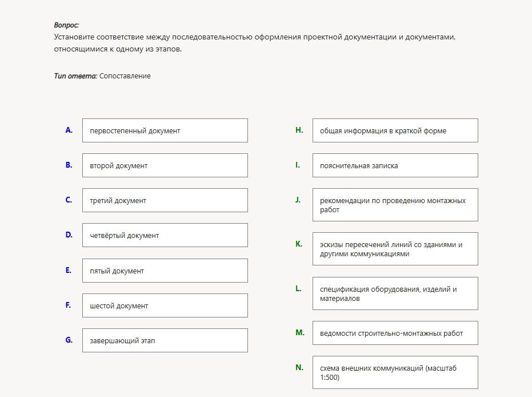
Task: Click 'схема внешних коммуникаций' option
Action: pos(395,372)
